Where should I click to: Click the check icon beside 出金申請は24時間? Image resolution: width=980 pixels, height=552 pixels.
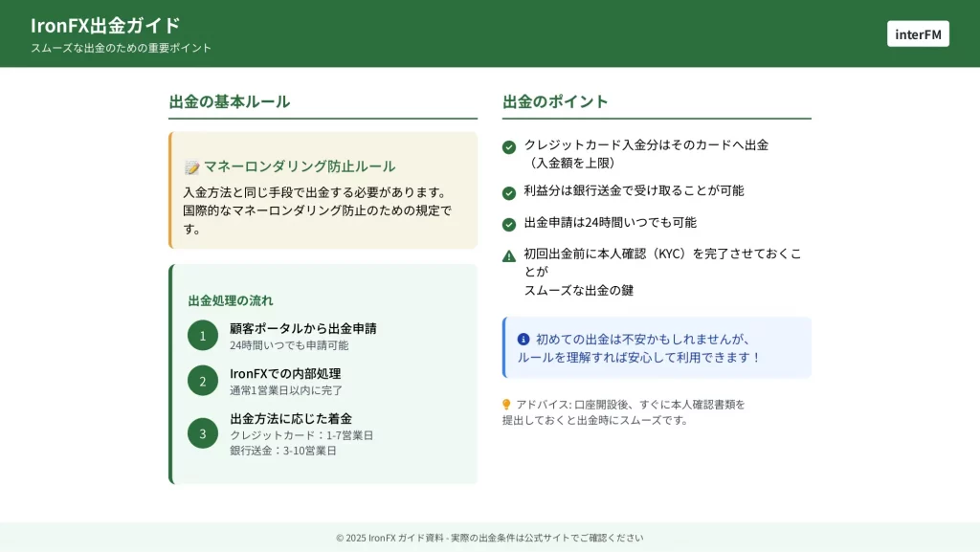509,224
